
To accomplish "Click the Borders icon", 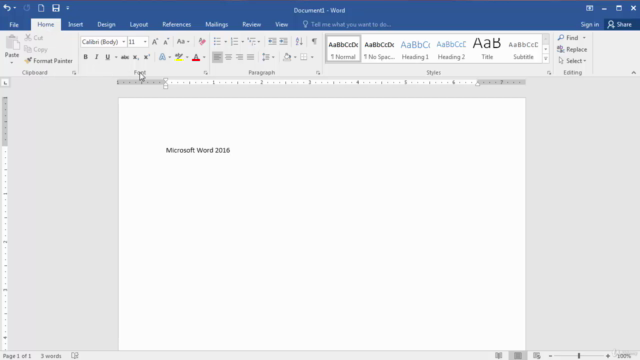I will [304, 57].
